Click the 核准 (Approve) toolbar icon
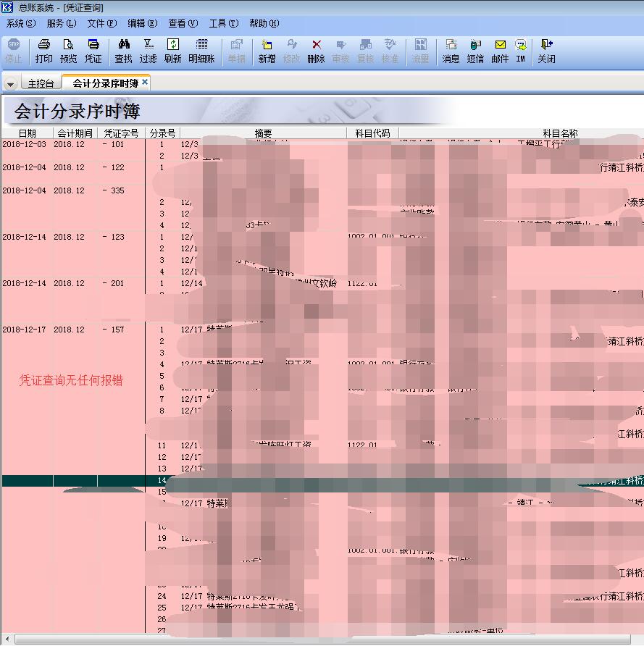This screenshot has height=646, width=644. [390, 51]
